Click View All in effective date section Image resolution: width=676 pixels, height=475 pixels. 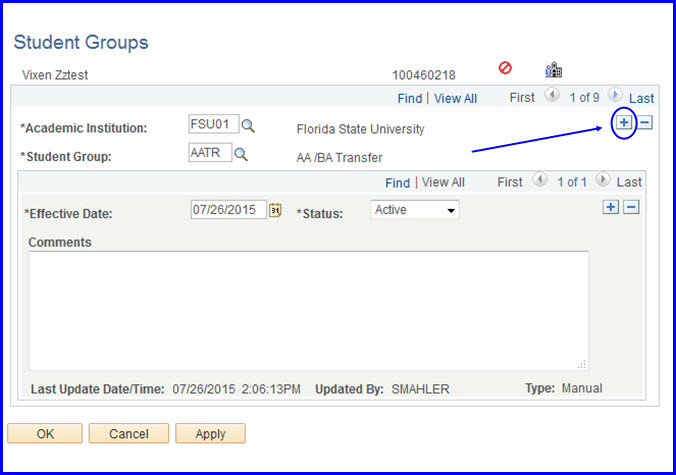coord(443,182)
